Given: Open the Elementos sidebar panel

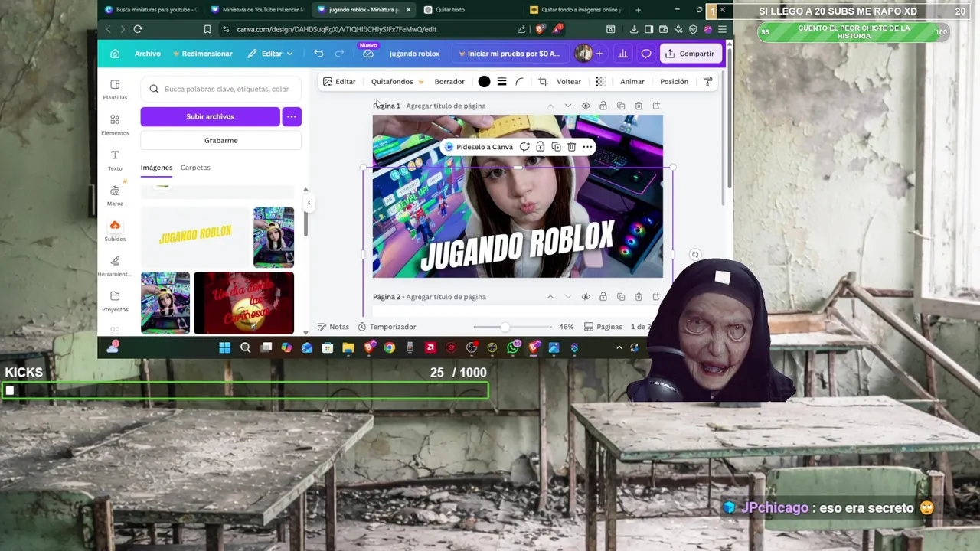Looking at the screenshot, I should coord(115,125).
